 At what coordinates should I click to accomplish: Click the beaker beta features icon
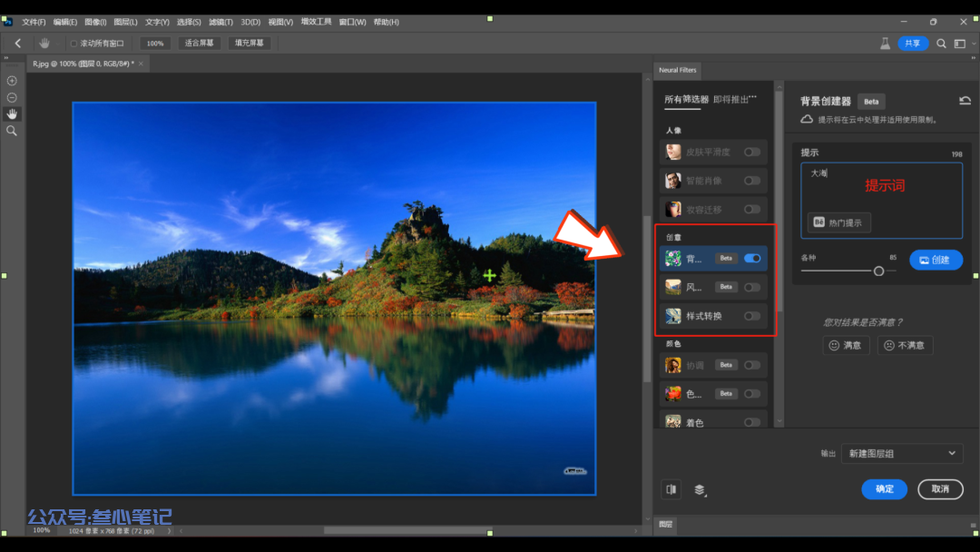(x=885, y=44)
